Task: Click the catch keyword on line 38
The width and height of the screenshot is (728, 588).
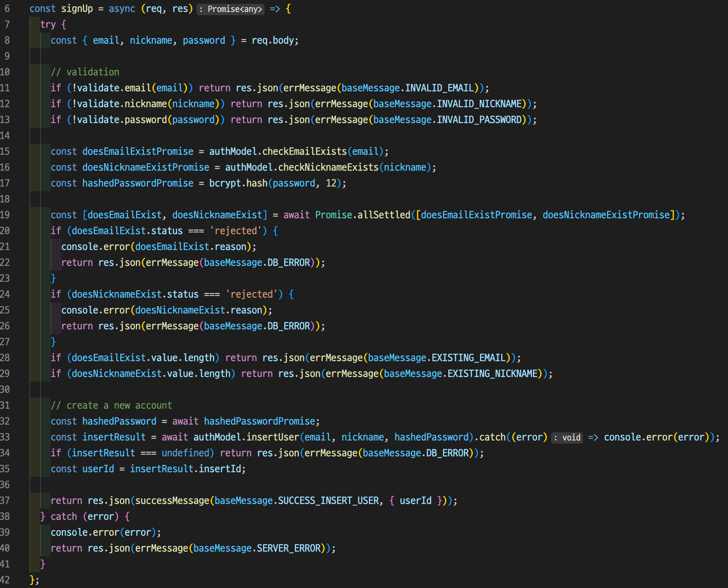Action: point(64,516)
